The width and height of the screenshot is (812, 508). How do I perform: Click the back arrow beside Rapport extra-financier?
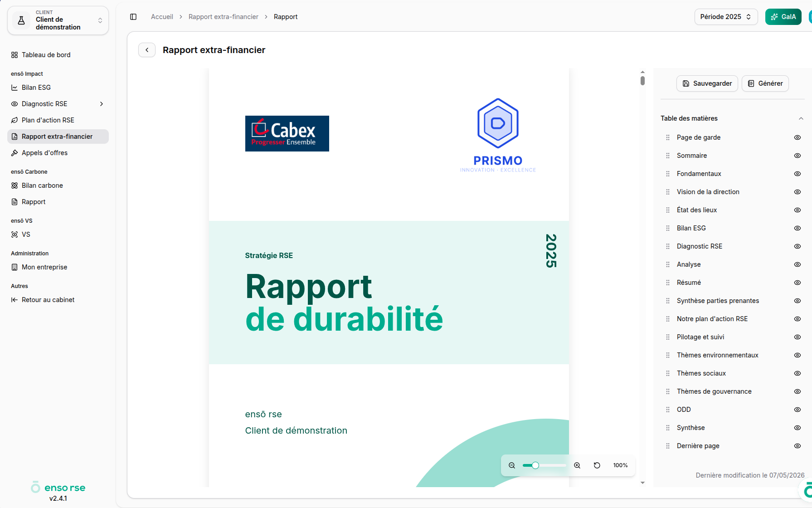147,50
